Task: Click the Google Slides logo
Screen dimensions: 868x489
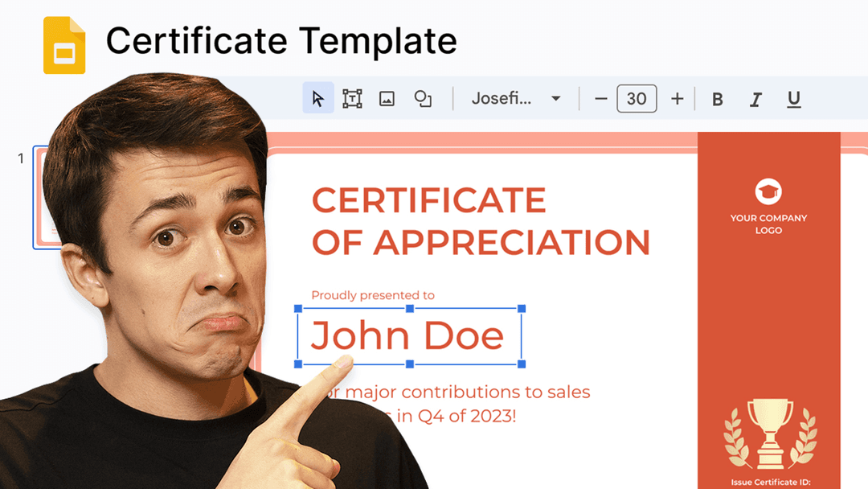Action: coord(64,47)
